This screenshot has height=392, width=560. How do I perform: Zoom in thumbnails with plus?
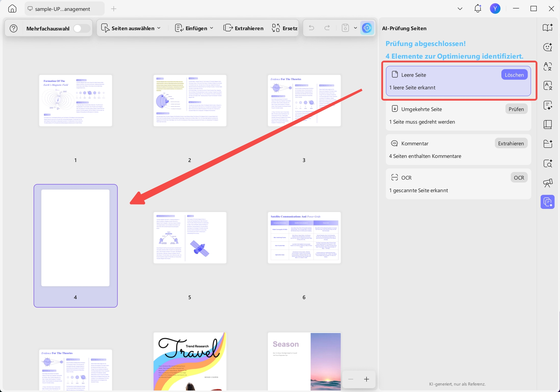pyautogui.click(x=366, y=379)
